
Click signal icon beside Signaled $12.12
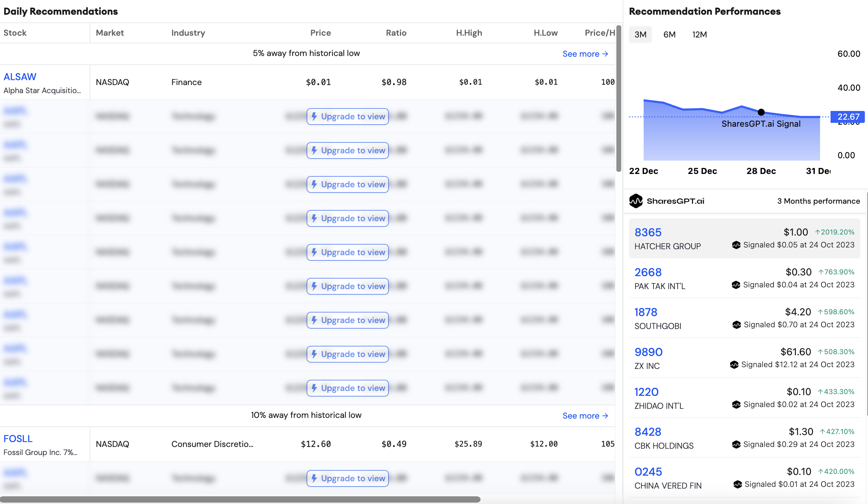point(734,365)
